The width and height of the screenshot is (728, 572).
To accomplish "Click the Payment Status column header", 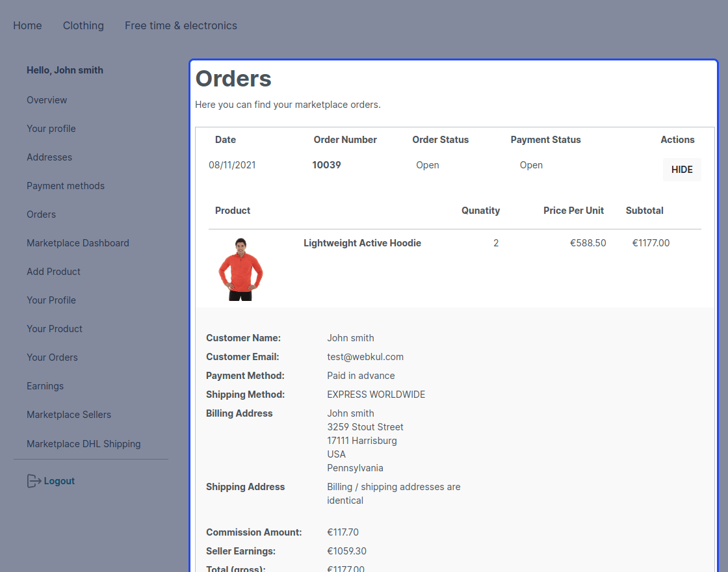I will (545, 140).
